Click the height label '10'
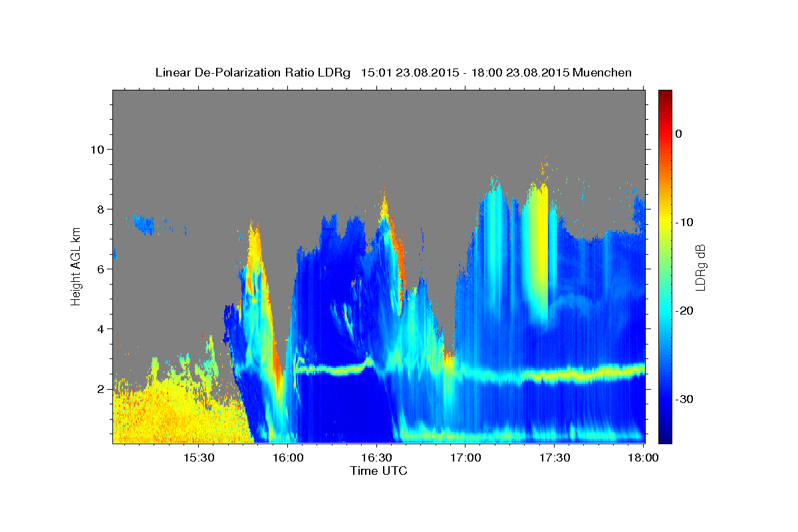 (x=99, y=149)
